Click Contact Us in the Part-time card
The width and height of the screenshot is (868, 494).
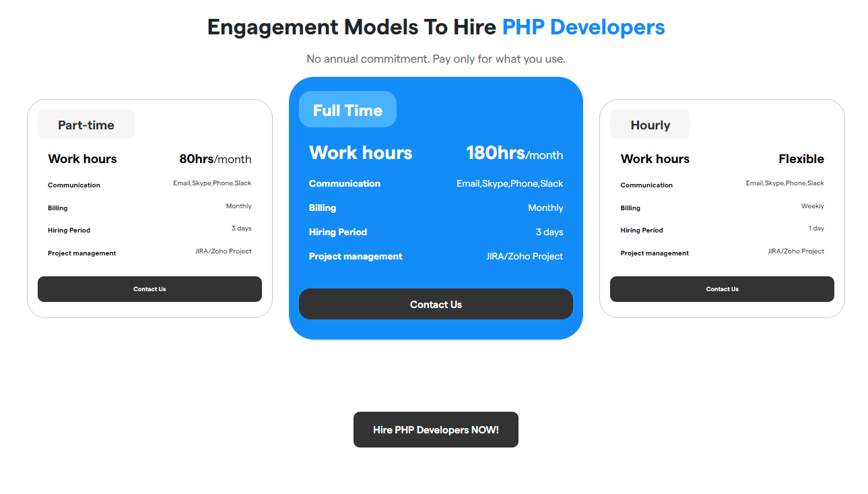click(149, 289)
